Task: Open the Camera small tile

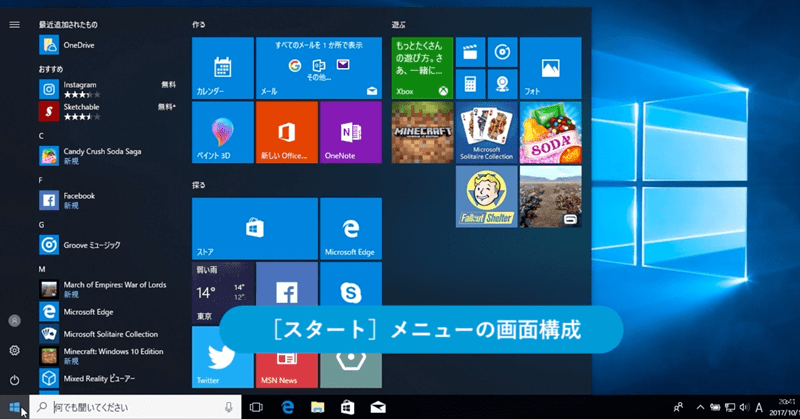Action: [503, 84]
